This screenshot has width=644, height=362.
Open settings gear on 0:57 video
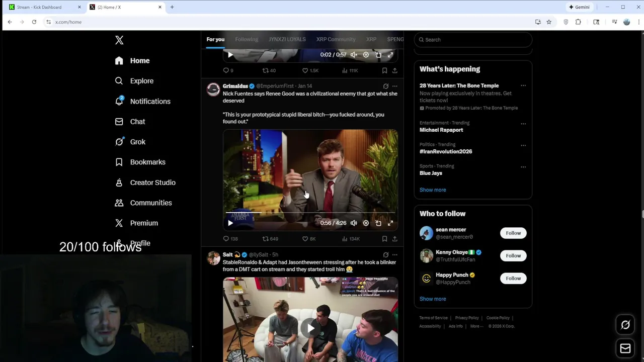(x=366, y=55)
